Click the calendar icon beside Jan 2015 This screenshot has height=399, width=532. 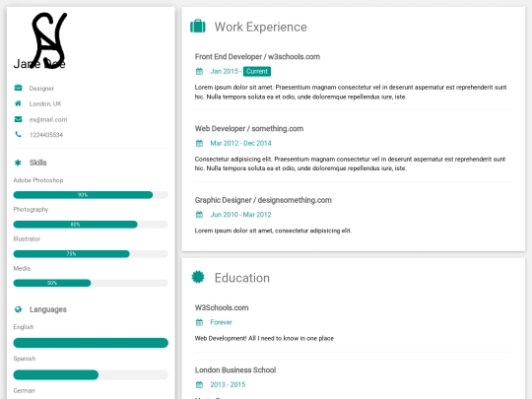[x=199, y=71]
